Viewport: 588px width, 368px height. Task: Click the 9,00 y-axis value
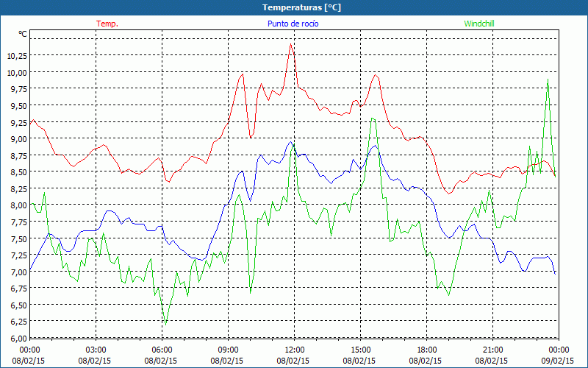point(19,139)
